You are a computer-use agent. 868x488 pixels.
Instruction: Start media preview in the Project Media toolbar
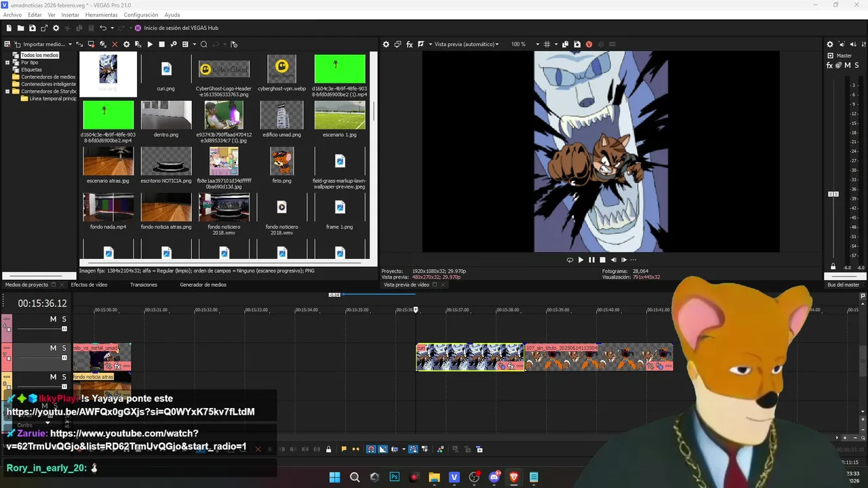(x=150, y=44)
